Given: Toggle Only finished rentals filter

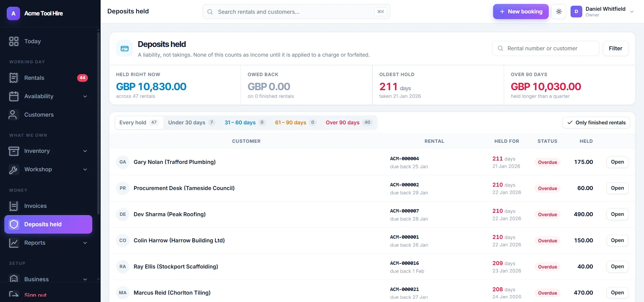Looking at the screenshot, I should (596, 123).
